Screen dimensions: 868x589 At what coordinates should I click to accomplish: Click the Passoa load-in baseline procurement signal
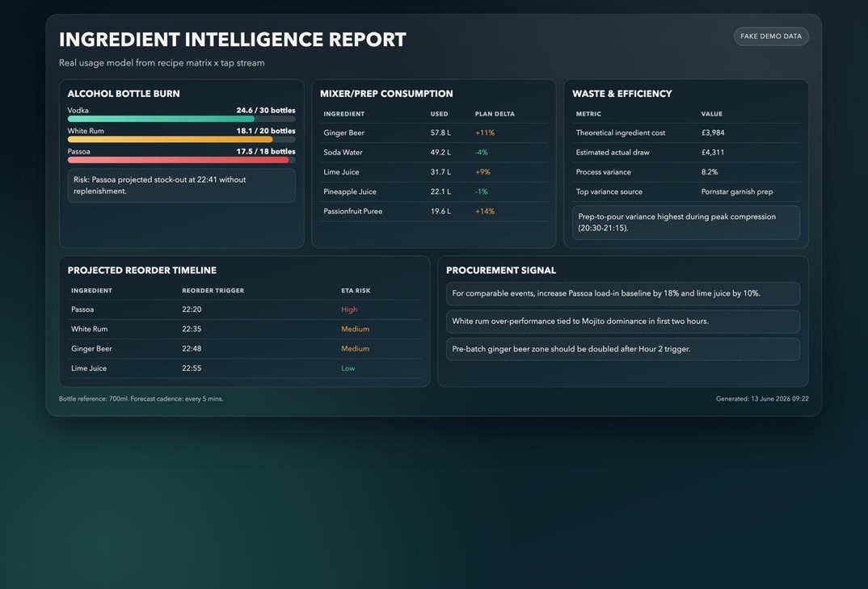click(x=623, y=293)
